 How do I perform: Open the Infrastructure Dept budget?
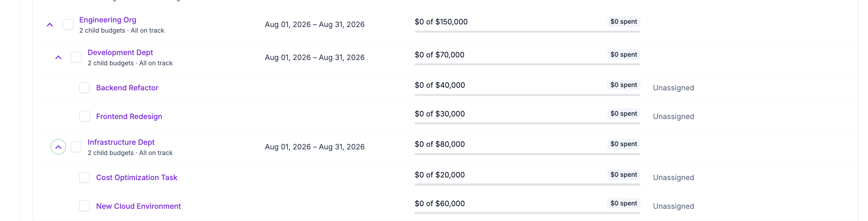pyautogui.click(x=121, y=142)
